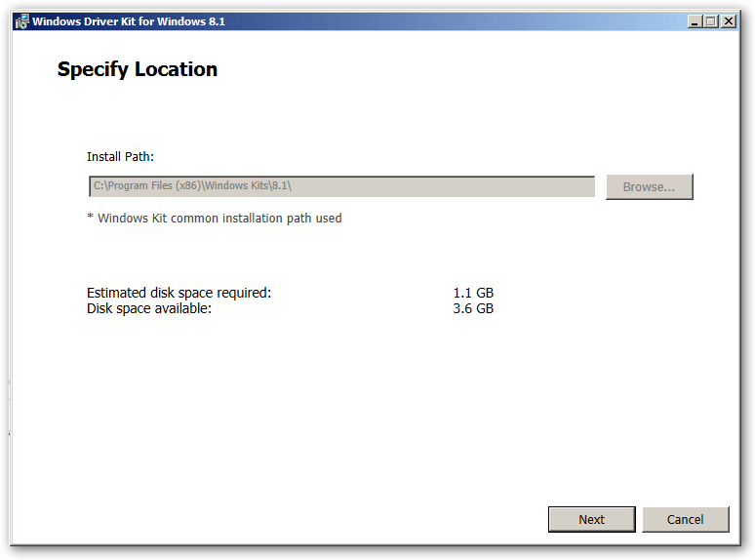Maximize the Windows Driver Kit window
Image resolution: width=755 pixels, height=560 pixels.
click(x=711, y=21)
